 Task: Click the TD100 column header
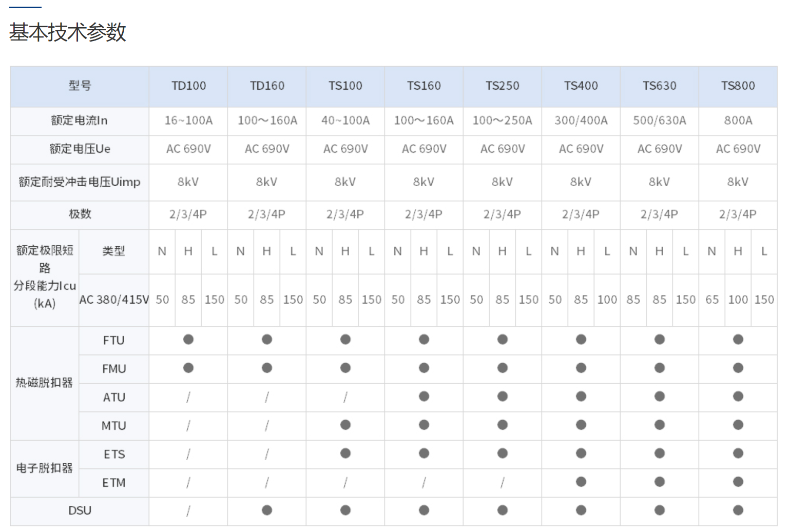(188, 86)
